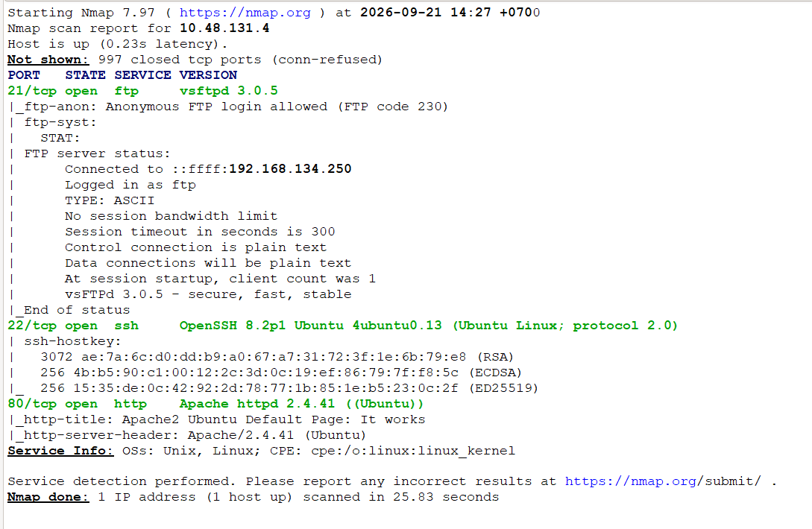Click the RSA hostkey fingerprint line
This screenshot has height=529, width=812.
(277, 357)
